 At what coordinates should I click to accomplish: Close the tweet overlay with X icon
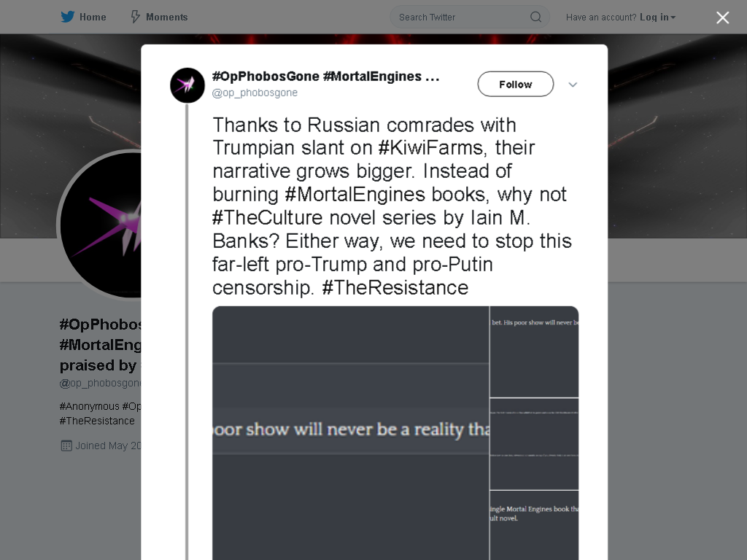coord(723,17)
